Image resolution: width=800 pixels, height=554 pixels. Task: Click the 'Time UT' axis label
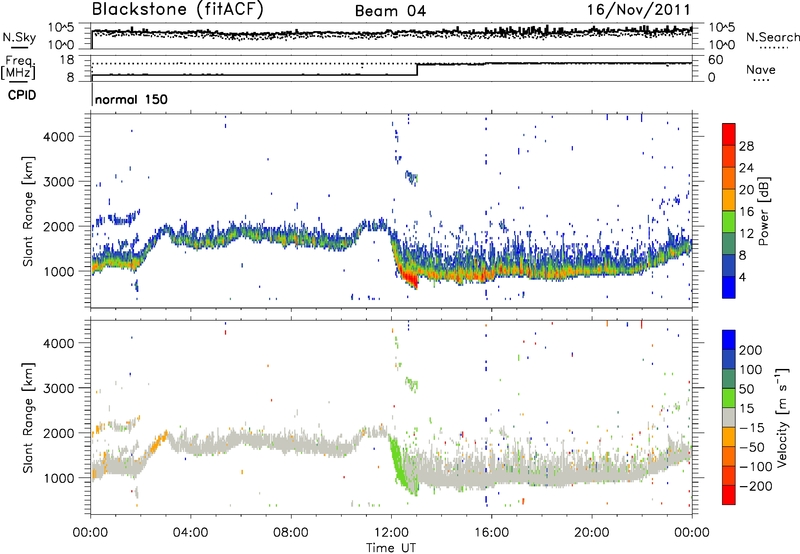tap(391, 548)
